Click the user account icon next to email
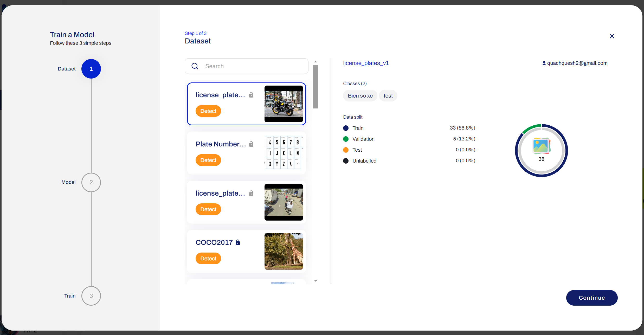 point(544,63)
